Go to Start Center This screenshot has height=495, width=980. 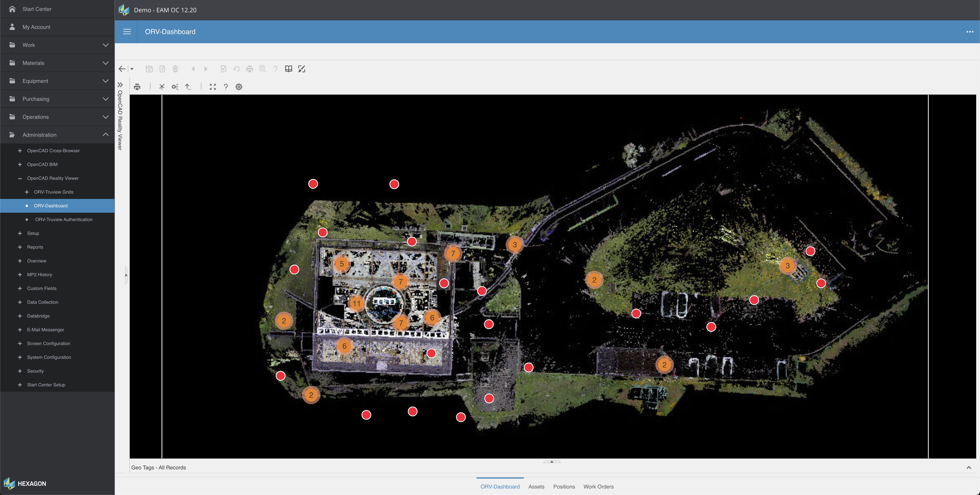pyautogui.click(x=37, y=9)
